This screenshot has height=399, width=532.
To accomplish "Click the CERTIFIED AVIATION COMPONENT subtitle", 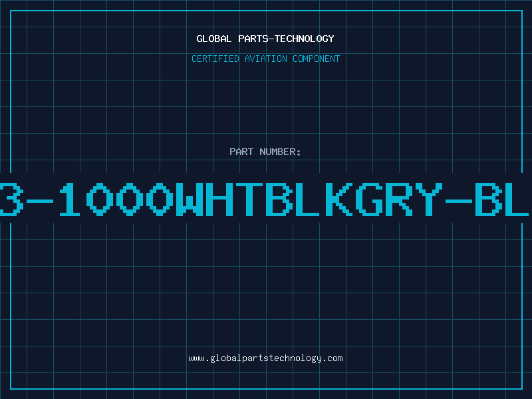I will tap(265, 59).
